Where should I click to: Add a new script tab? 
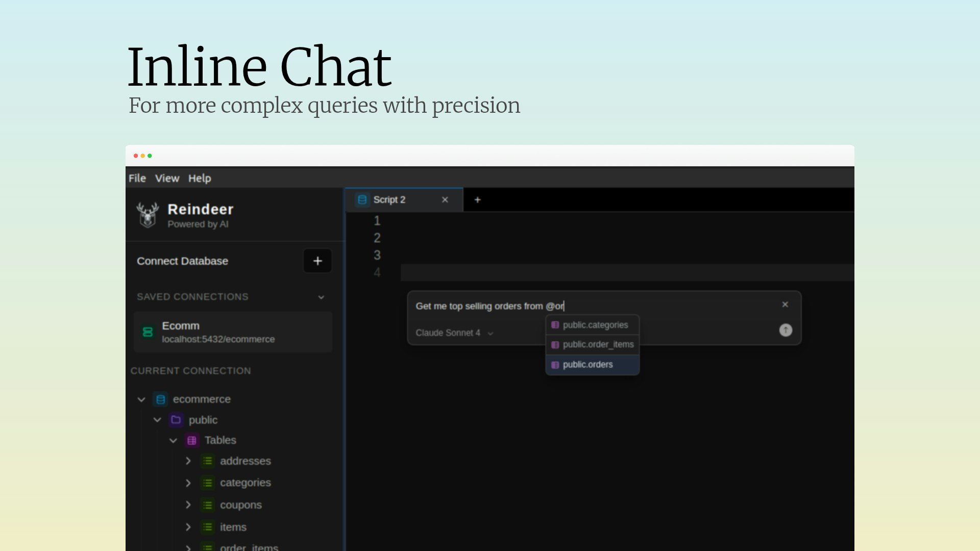click(477, 200)
